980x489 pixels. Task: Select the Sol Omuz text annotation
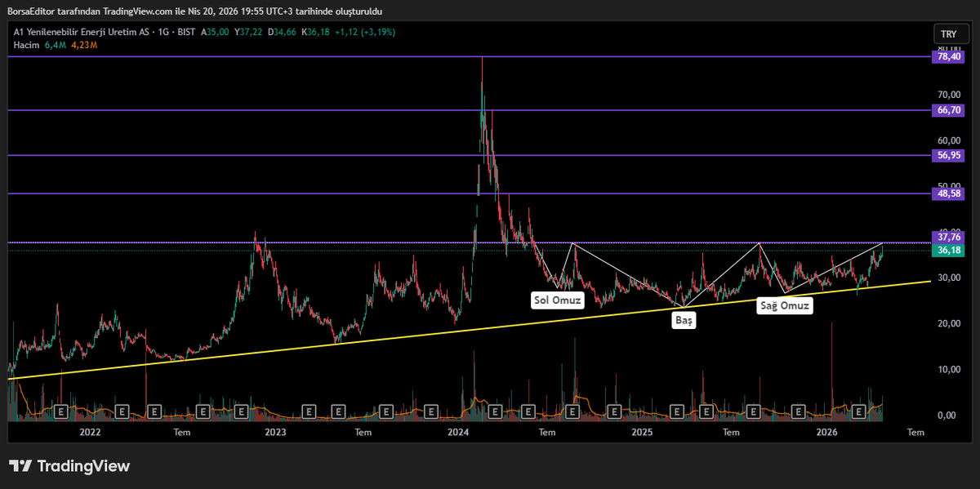(x=558, y=300)
